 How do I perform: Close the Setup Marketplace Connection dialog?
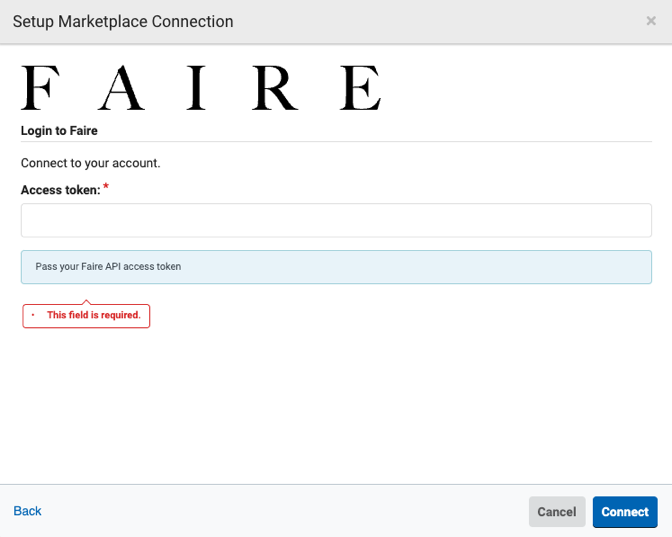click(x=651, y=21)
